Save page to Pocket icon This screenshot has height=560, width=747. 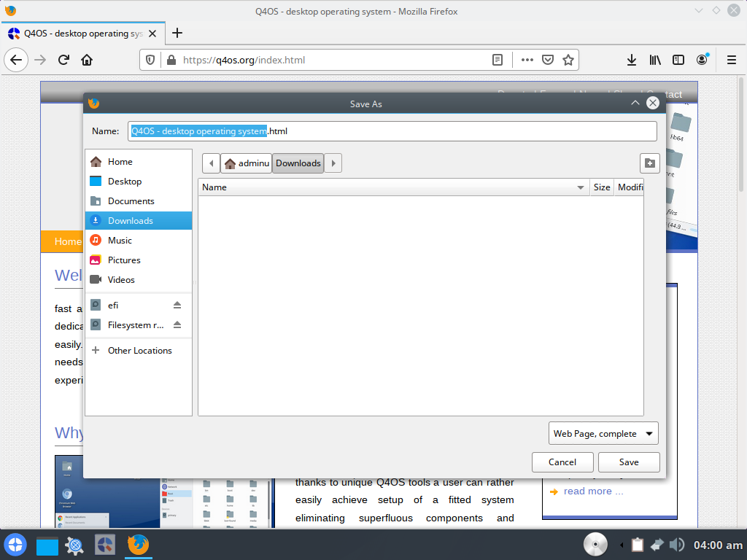pyautogui.click(x=548, y=60)
